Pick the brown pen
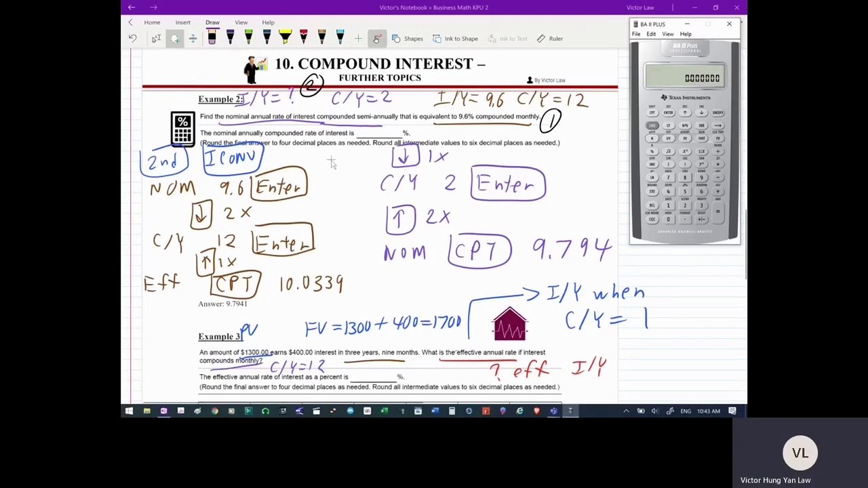 click(x=321, y=38)
